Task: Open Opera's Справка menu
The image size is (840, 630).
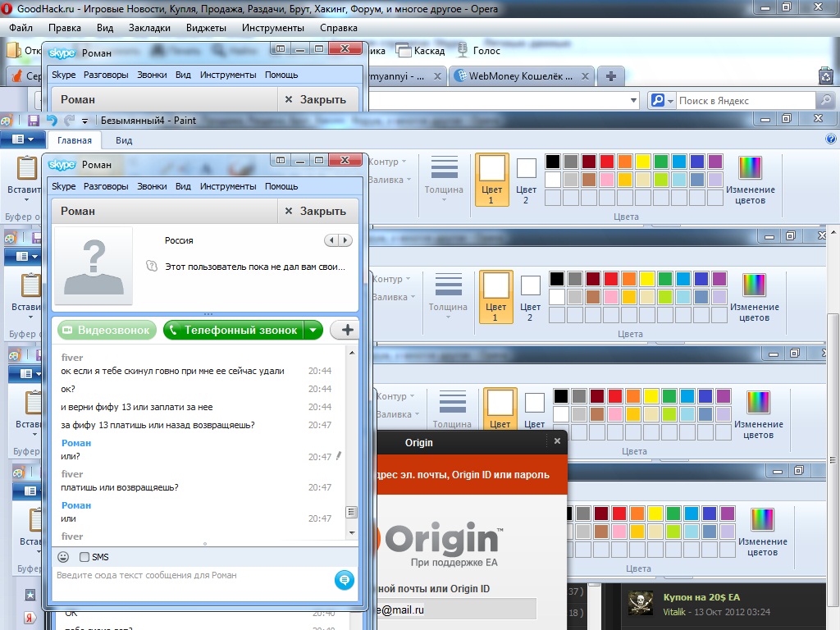Action: pos(339,28)
